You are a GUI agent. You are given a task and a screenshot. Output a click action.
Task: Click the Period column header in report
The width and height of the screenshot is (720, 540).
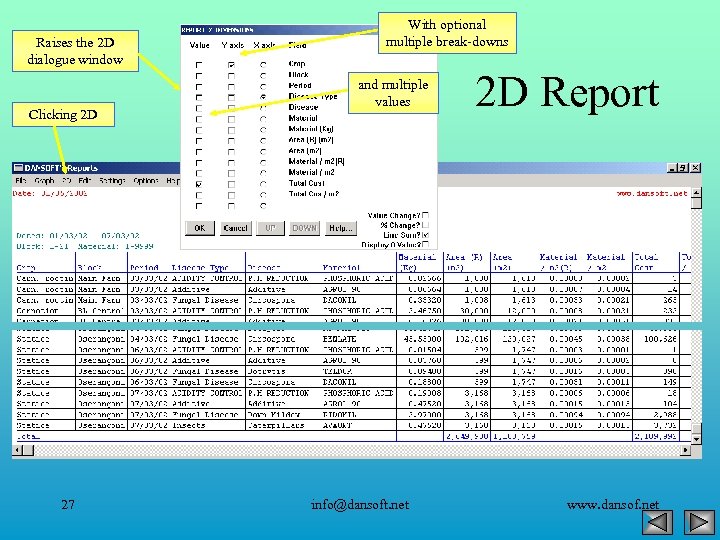pos(144,267)
